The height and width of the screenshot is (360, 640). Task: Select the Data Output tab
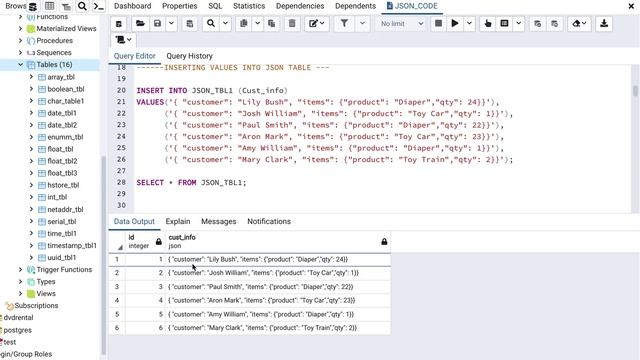tap(134, 221)
